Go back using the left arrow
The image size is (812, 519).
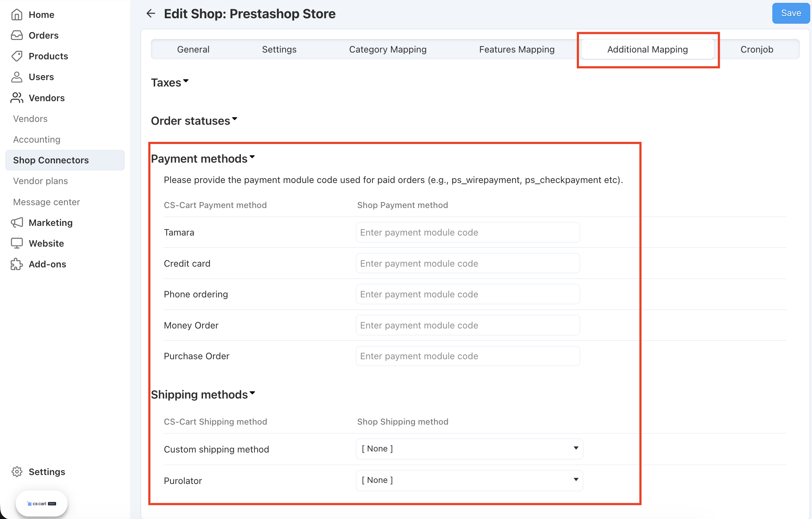click(x=151, y=14)
